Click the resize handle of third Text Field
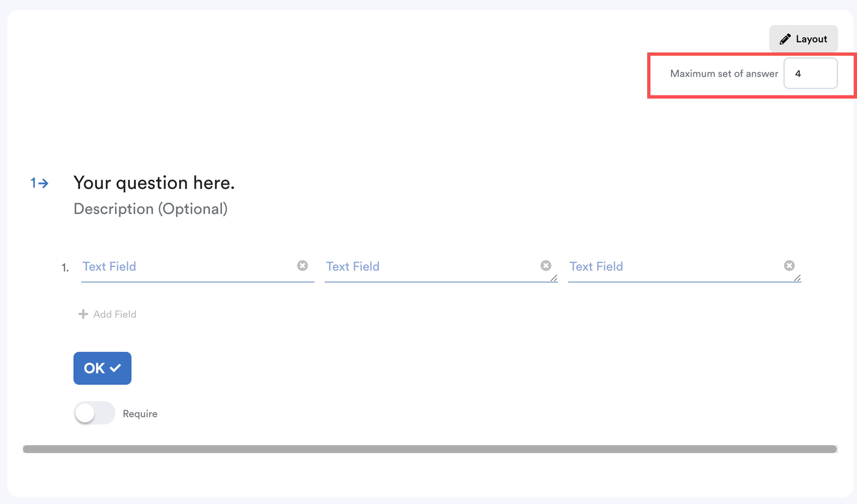This screenshot has height=504, width=857. coord(797,278)
